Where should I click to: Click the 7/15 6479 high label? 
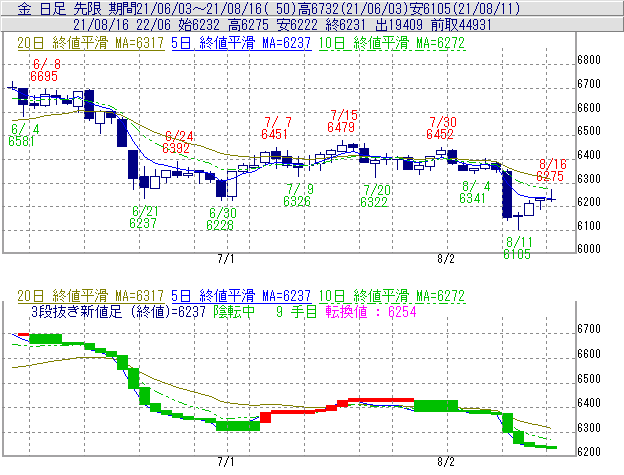point(342,121)
